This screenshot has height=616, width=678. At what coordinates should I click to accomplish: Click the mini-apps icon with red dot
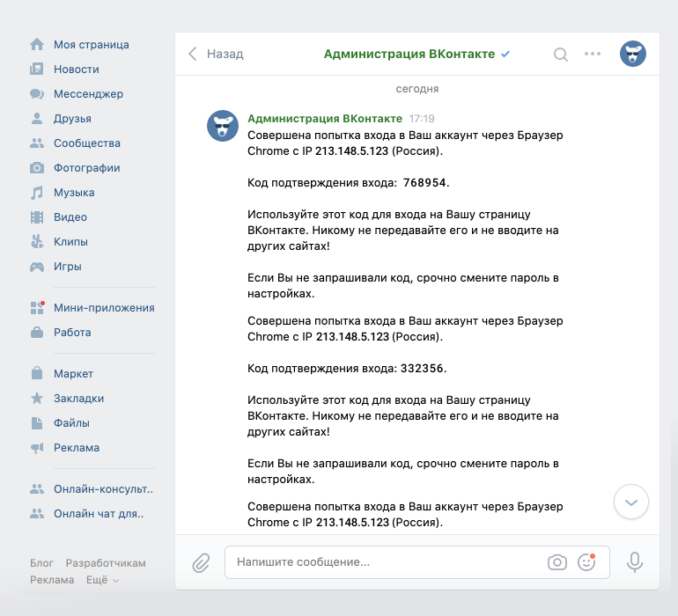[37, 307]
